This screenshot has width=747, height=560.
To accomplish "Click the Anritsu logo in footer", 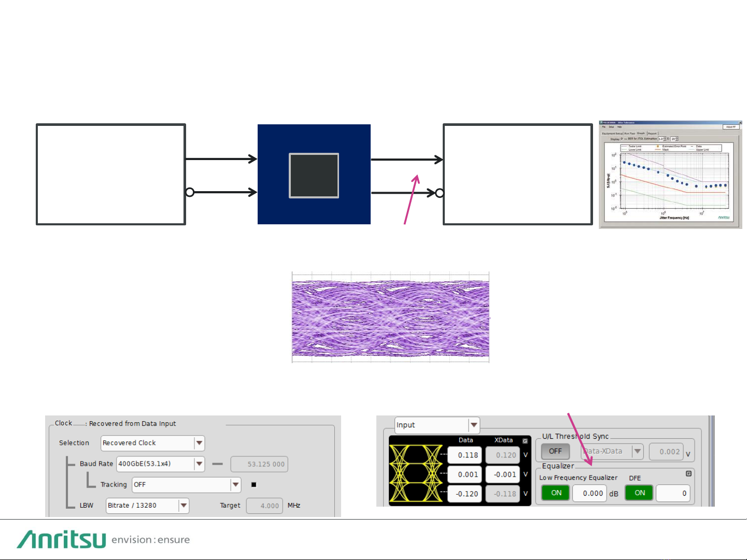I will tap(62, 539).
